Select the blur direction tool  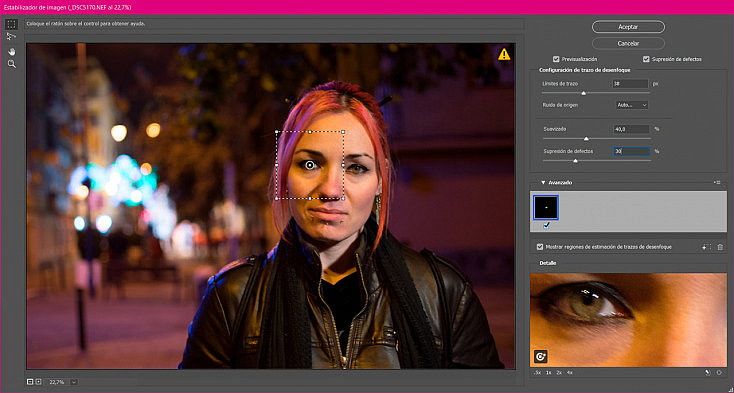(12, 37)
